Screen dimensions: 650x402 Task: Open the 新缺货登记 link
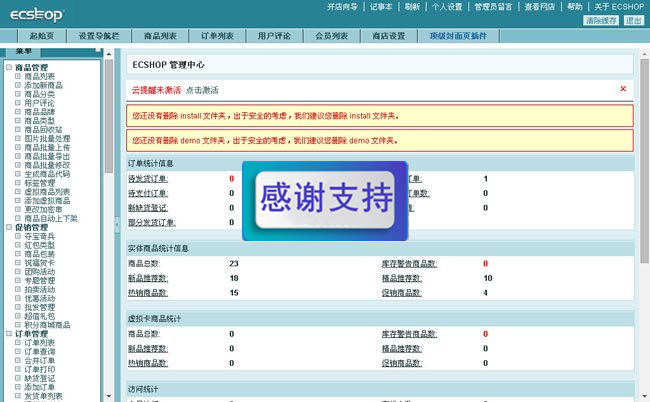pyautogui.click(x=148, y=208)
